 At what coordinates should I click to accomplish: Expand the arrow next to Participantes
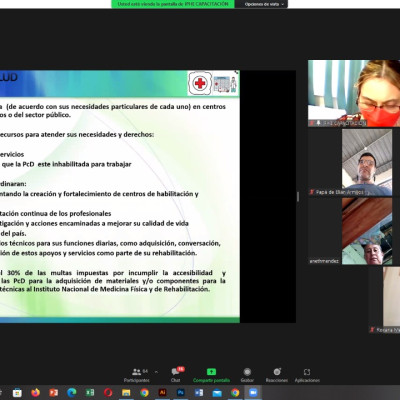pyautogui.click(x=156, y=372)
